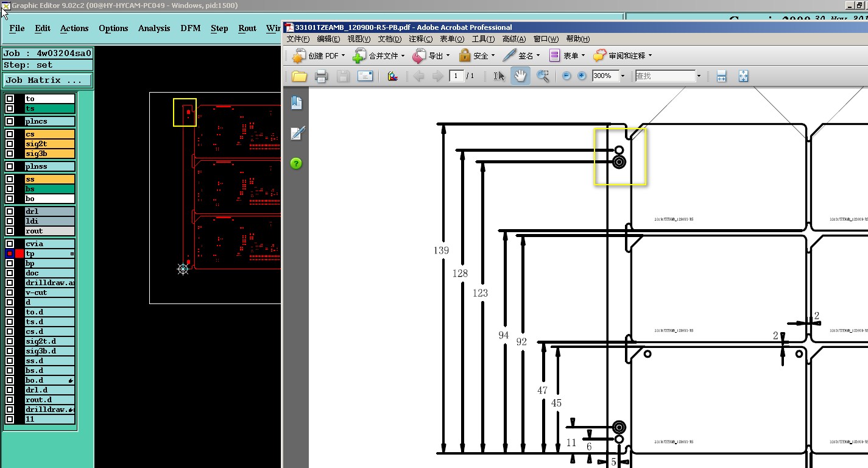Toggle checkbox for layer drl

[x=10, y=211]
